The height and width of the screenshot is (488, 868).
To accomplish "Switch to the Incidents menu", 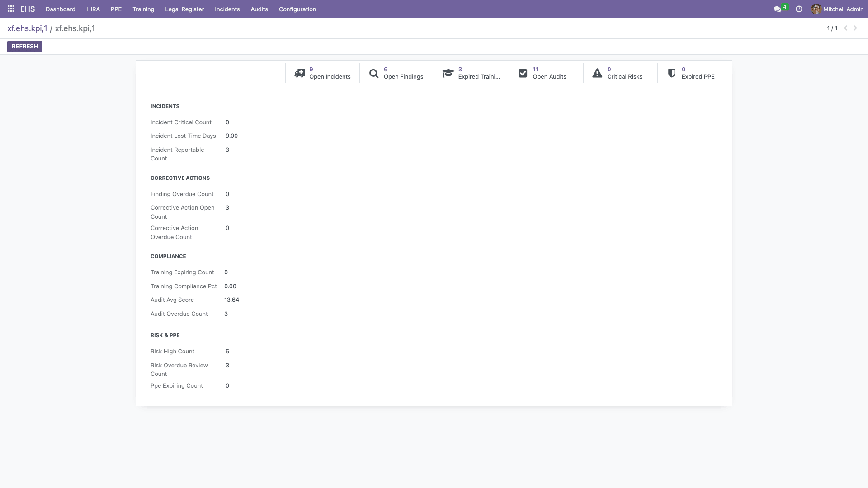I will 227,9.
